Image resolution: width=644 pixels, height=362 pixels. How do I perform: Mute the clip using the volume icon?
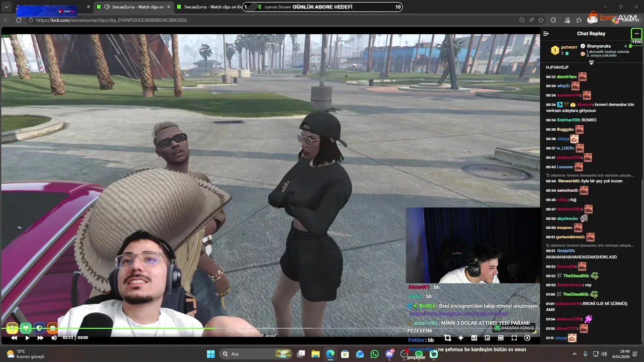click(54, 338)
